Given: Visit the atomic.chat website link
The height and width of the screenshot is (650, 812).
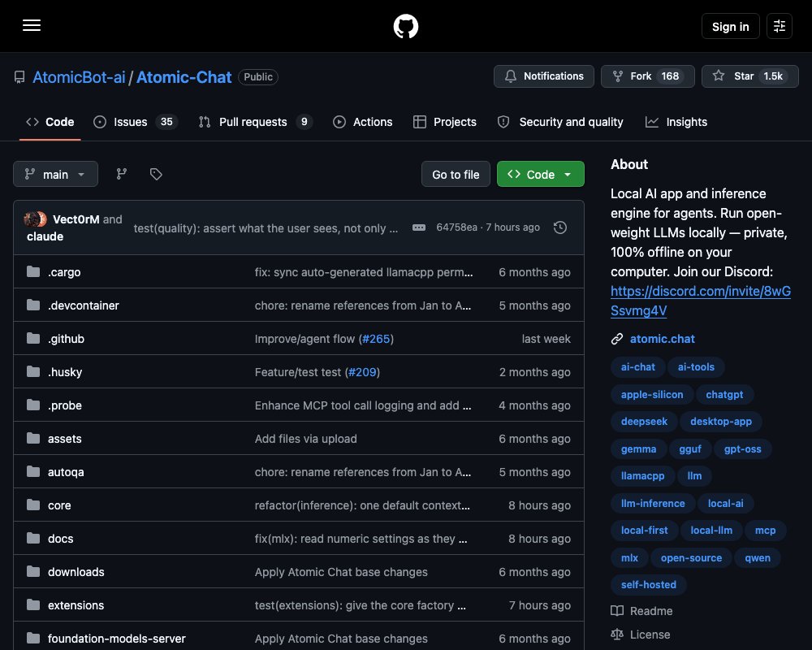Looking at the screenshot, I should (x=663, y=339).
